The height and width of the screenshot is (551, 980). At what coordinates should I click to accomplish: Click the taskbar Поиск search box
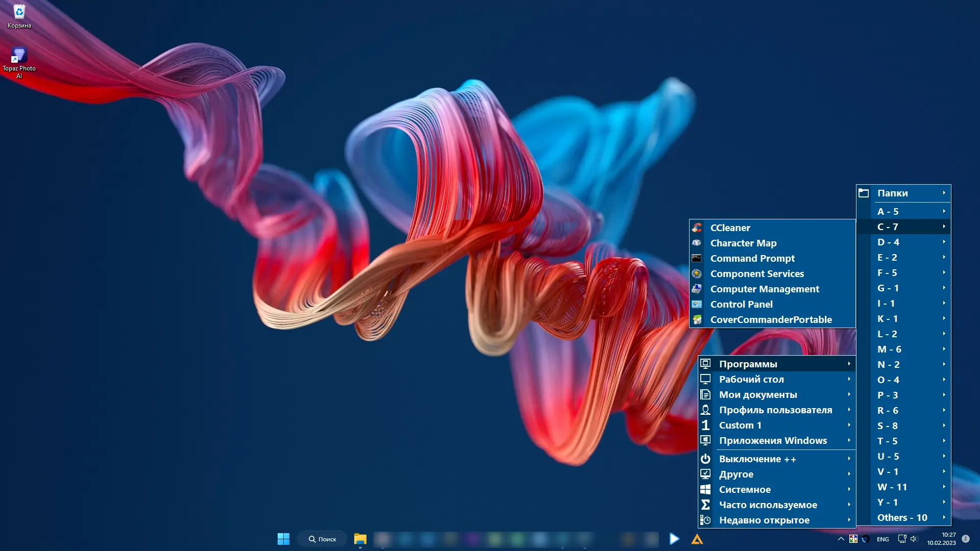[x=323, y=539]
